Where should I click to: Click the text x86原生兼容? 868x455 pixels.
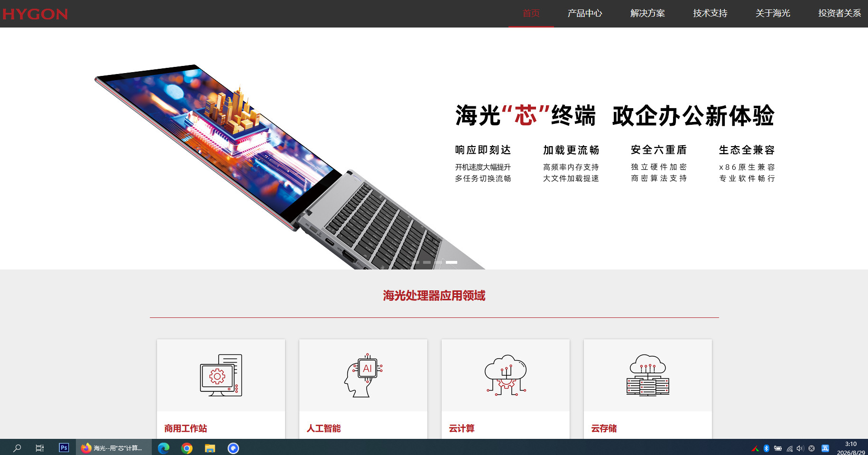pos(747,167)
